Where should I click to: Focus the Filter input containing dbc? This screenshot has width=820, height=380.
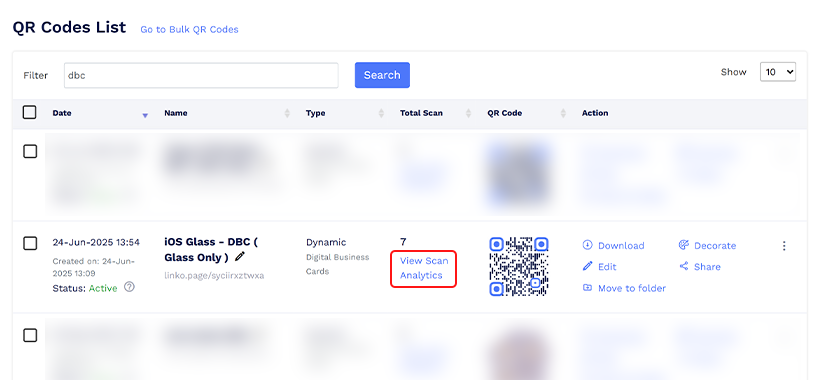(201, 75)
